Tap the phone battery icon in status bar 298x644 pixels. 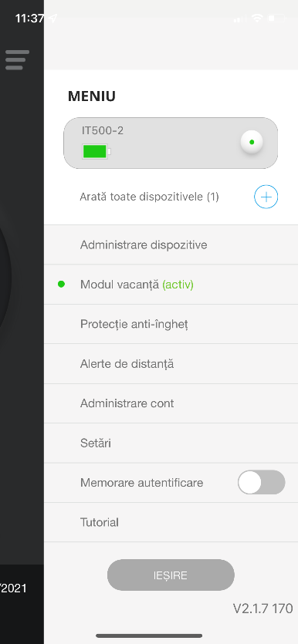(277, 18)
